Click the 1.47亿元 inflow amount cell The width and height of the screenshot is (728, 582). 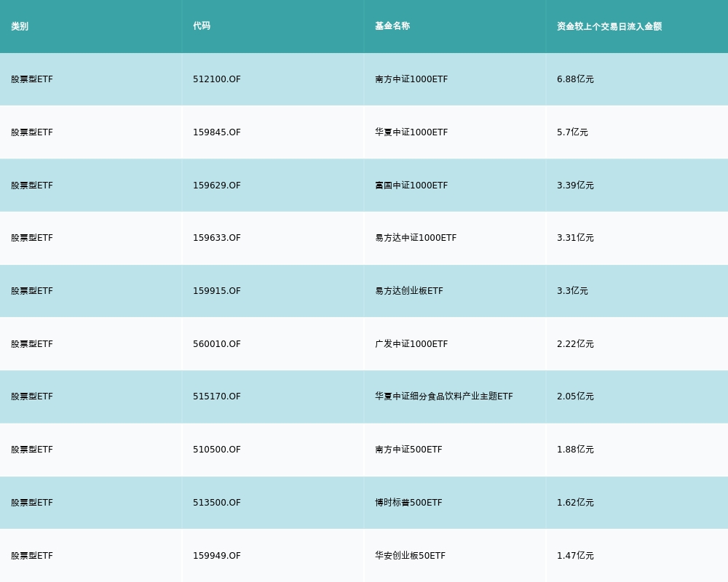tap(575, 556)
